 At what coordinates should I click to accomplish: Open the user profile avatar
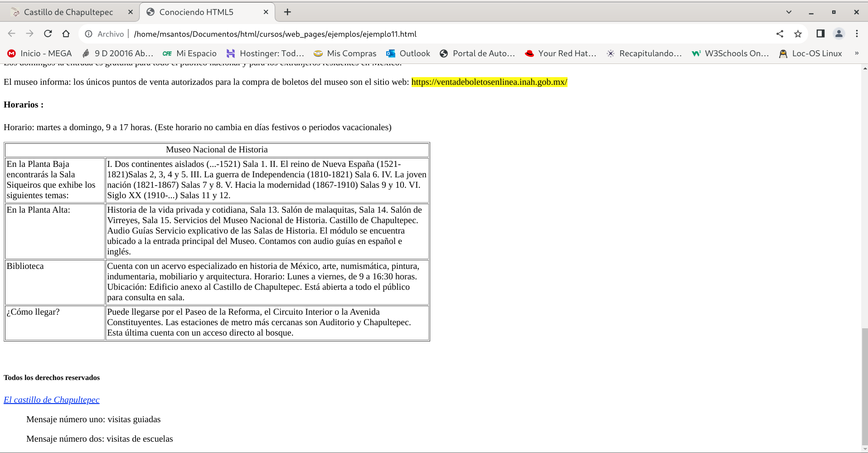839,34
